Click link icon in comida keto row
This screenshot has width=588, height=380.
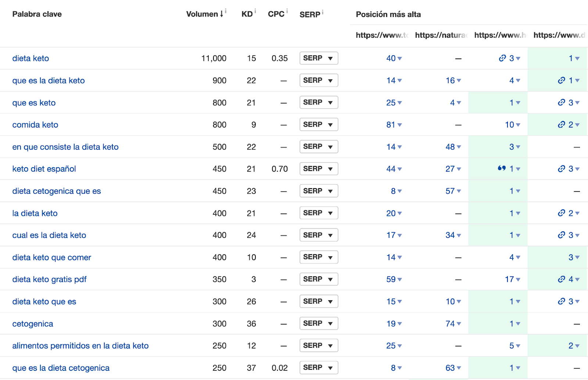561,125
